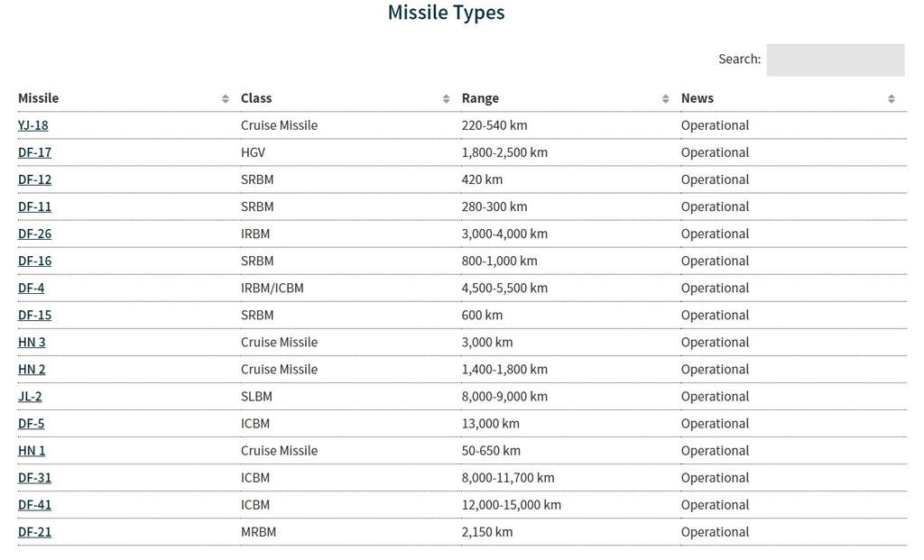Open the DF-26 entry
Screen dimensions: 924x560
[x=34, y=234]
